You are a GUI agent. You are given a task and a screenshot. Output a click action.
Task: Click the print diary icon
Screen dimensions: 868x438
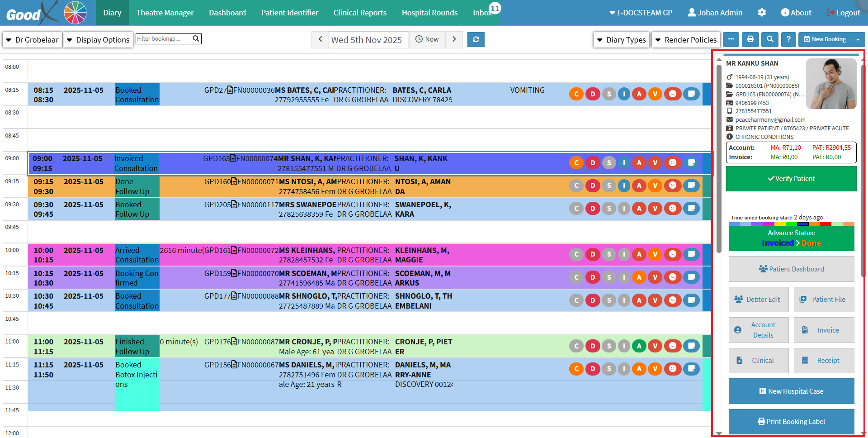point(750,39)
